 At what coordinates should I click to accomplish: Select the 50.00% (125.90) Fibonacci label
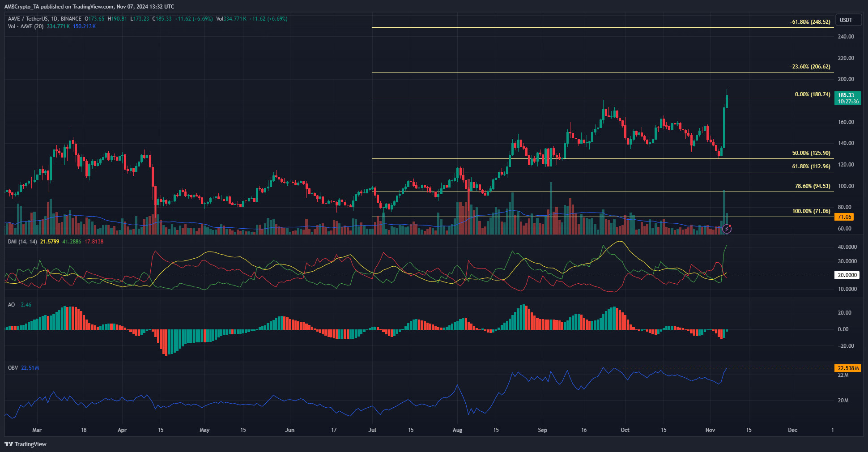(x=811, y=153)
